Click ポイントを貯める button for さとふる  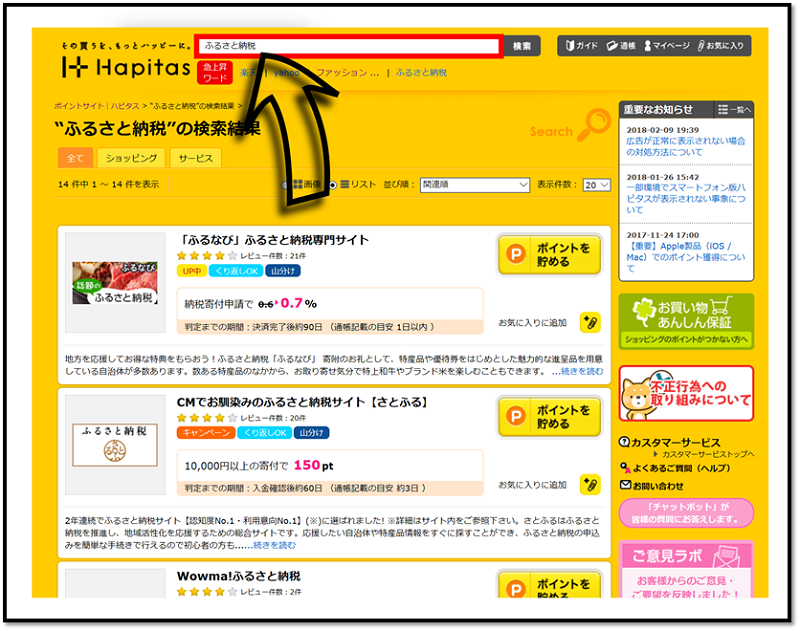[x=549, y=417]
